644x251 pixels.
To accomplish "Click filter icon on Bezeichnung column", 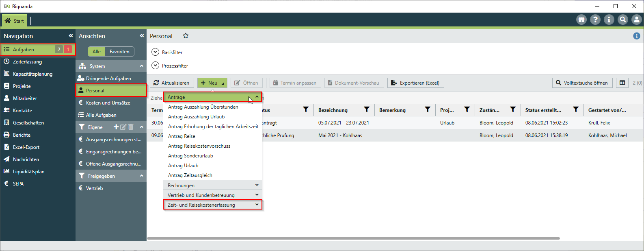I will [367, 110].
